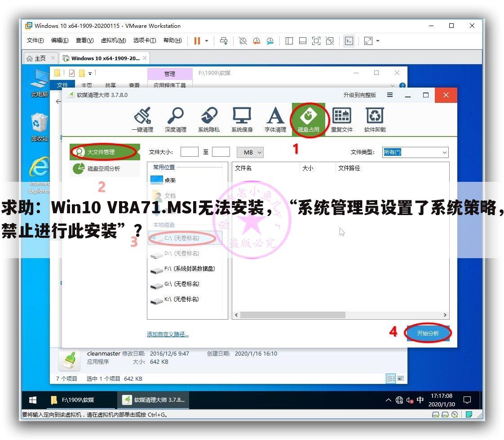Open the Windows Start menu in VM
504x440 pixels.
pos(33,400)
